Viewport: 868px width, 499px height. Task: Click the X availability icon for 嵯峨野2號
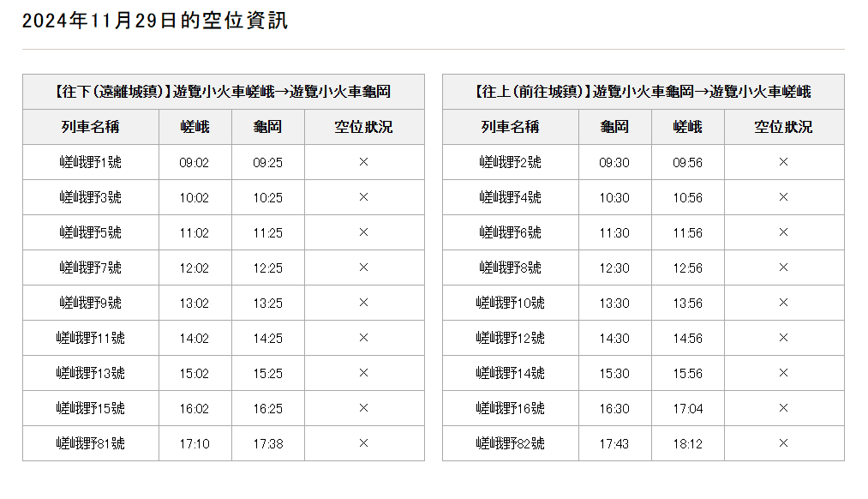pos(783,162)
